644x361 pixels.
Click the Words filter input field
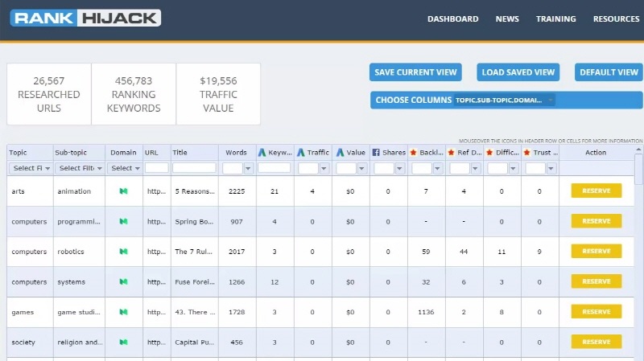pos(233,169)
